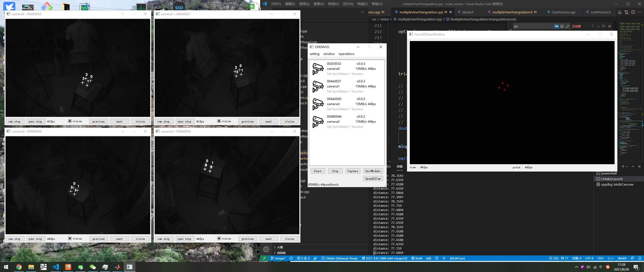
Task: Toggle vision checkbox in camera1 window
Action: point(219,121)
